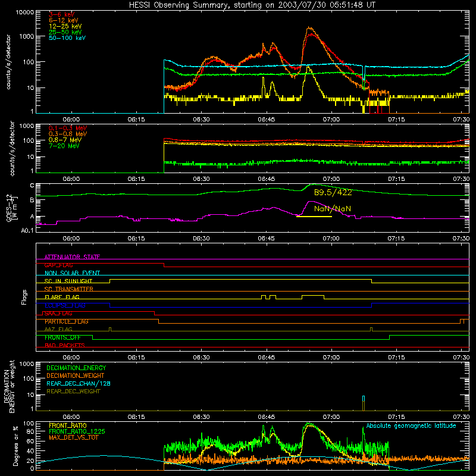Viewport: 476px width, 476px height.
Task: Click the ATTENUATOR_STATE flag label
Action: (72, 257)
